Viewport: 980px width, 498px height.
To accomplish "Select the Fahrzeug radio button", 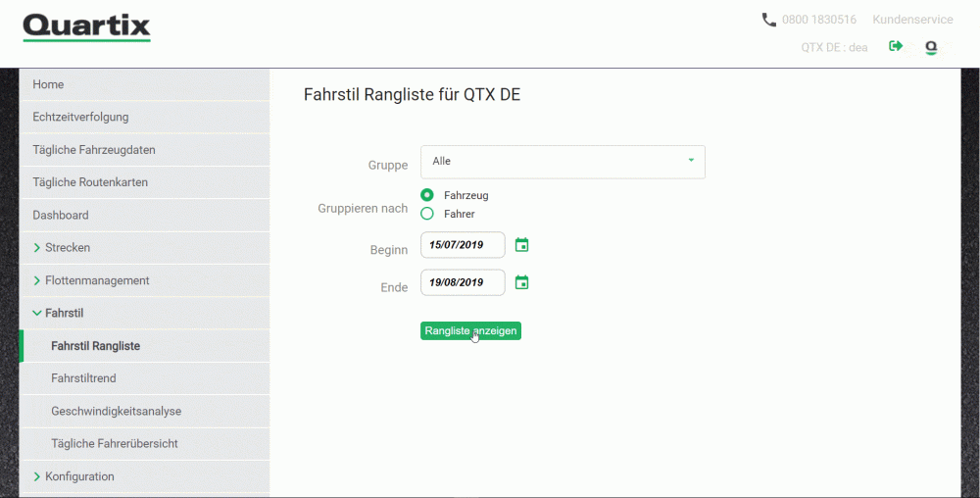I will (427, 195).
